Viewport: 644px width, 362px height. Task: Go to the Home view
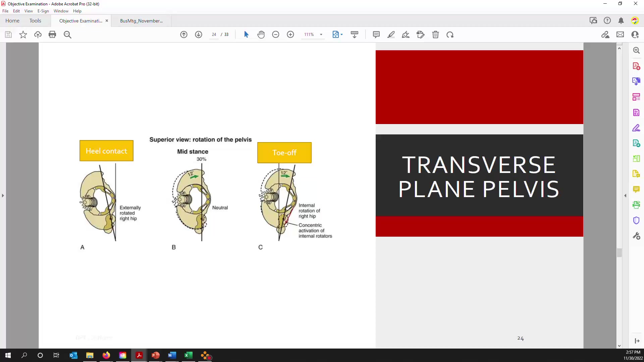[12, 21]
